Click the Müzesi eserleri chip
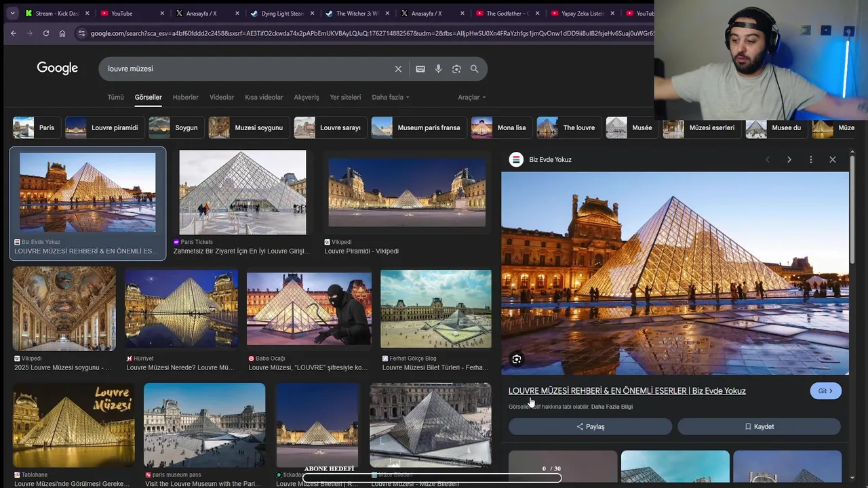Screen dimensions: 868x488 (x=701, y=127)
